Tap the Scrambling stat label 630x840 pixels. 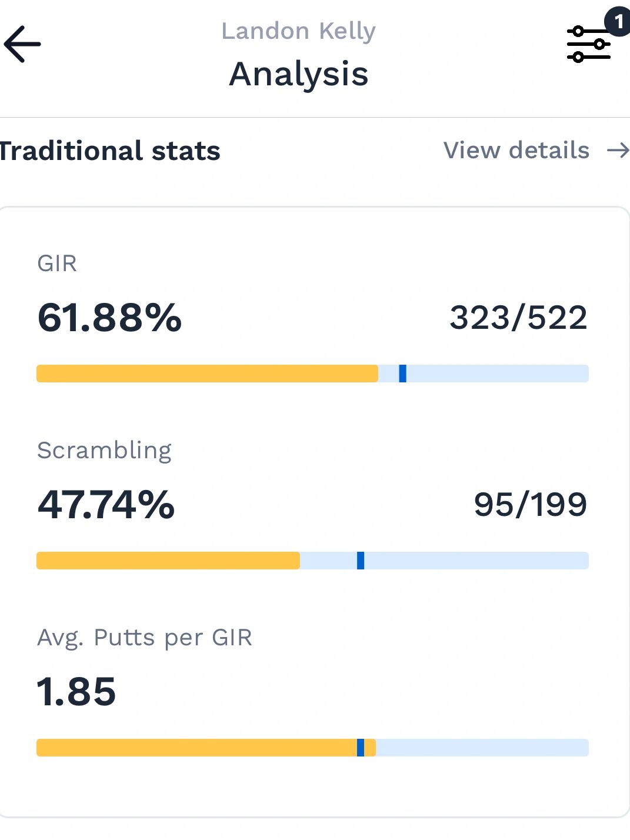[105, 451]
